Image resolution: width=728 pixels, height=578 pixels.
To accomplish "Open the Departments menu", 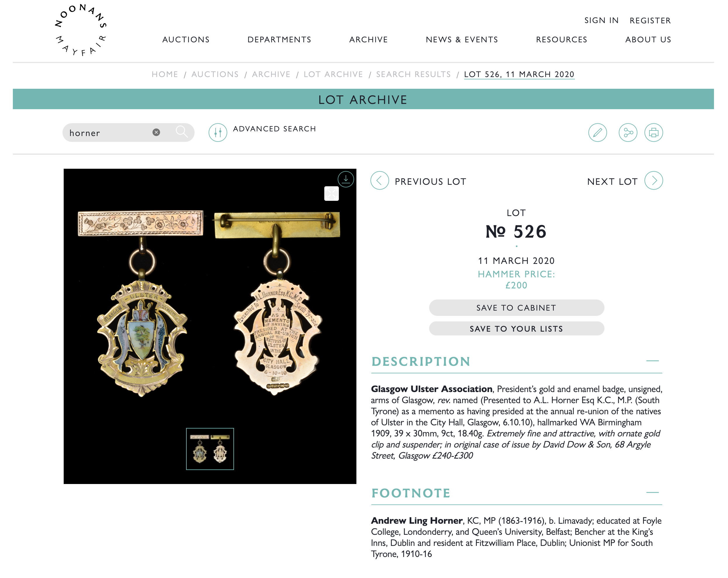I will pyautogui.click(x=279, y=39).
